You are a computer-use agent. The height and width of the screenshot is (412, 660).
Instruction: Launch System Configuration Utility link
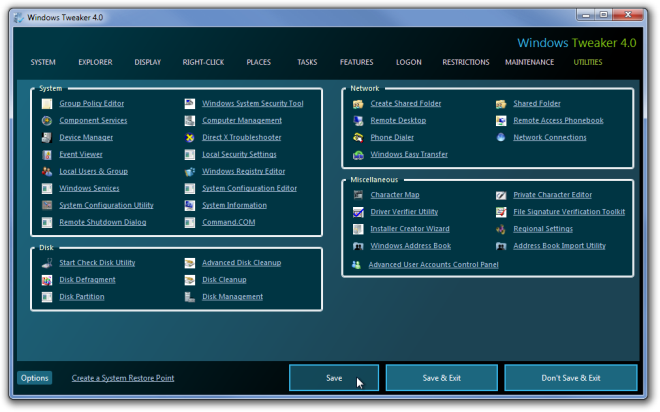[x=106, y=205]
